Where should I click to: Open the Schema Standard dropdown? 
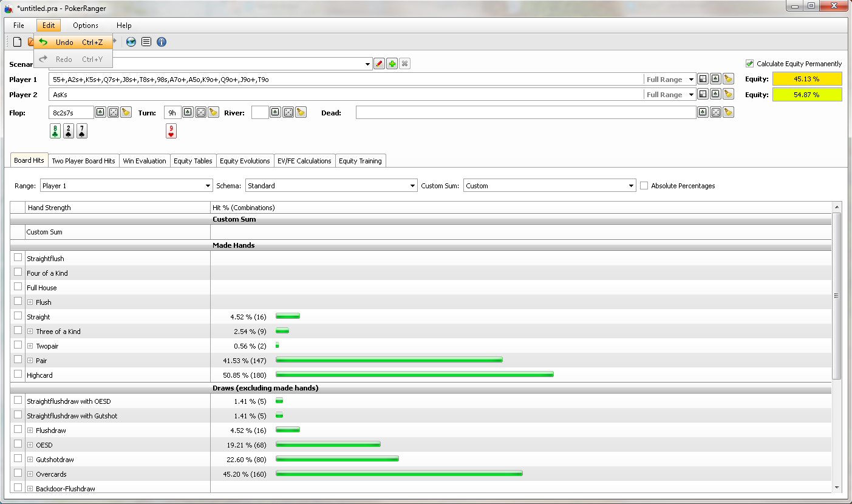[332, 186]
